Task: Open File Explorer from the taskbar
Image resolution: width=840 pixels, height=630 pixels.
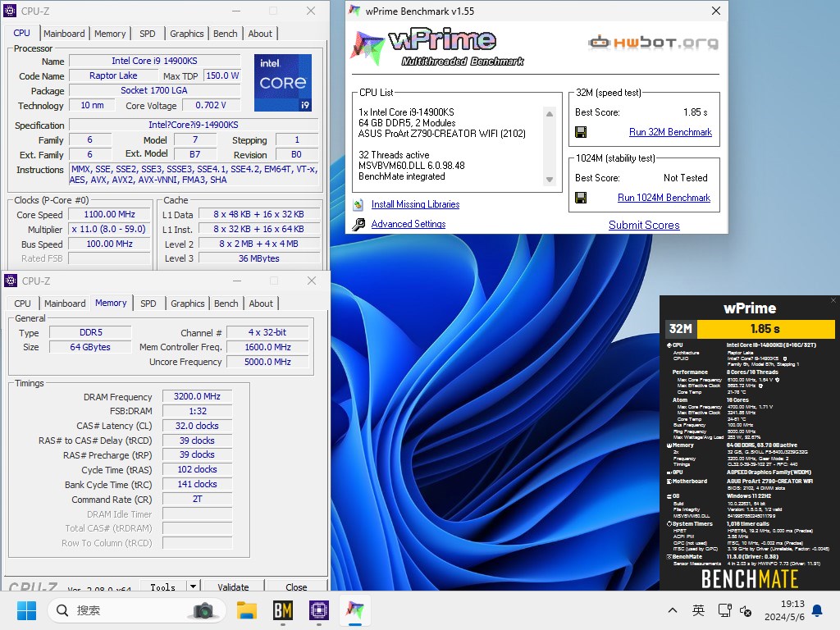Action: (247, 610)
